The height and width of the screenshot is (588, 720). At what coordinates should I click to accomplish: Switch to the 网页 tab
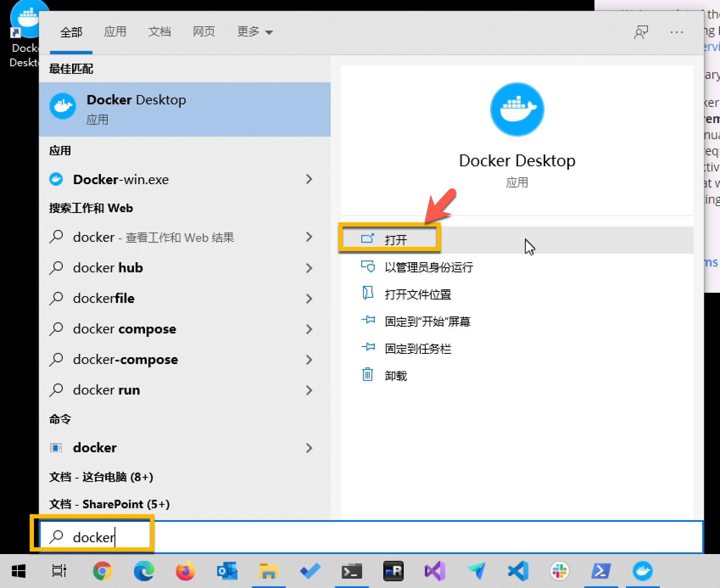pyautogui.click(x=204, y=32)
